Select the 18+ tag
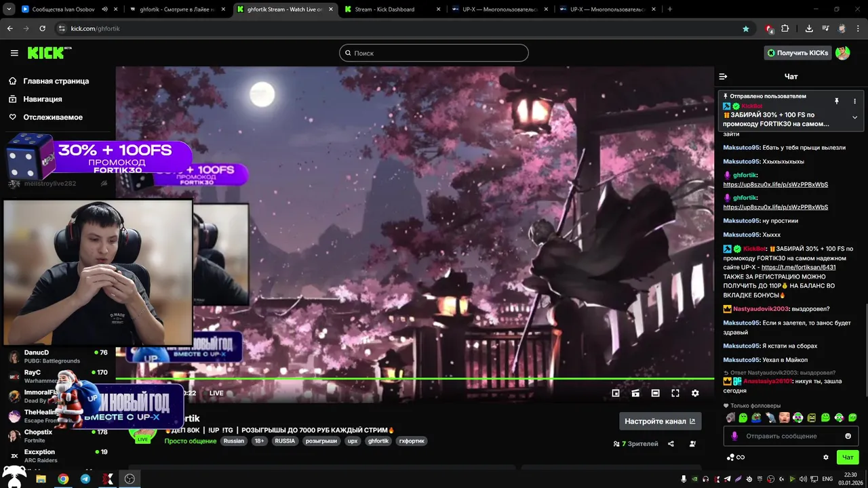 [x=260, y=441]
